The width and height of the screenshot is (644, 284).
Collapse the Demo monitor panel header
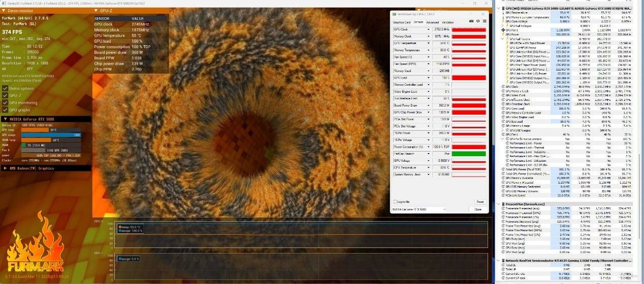pos(5,10)
